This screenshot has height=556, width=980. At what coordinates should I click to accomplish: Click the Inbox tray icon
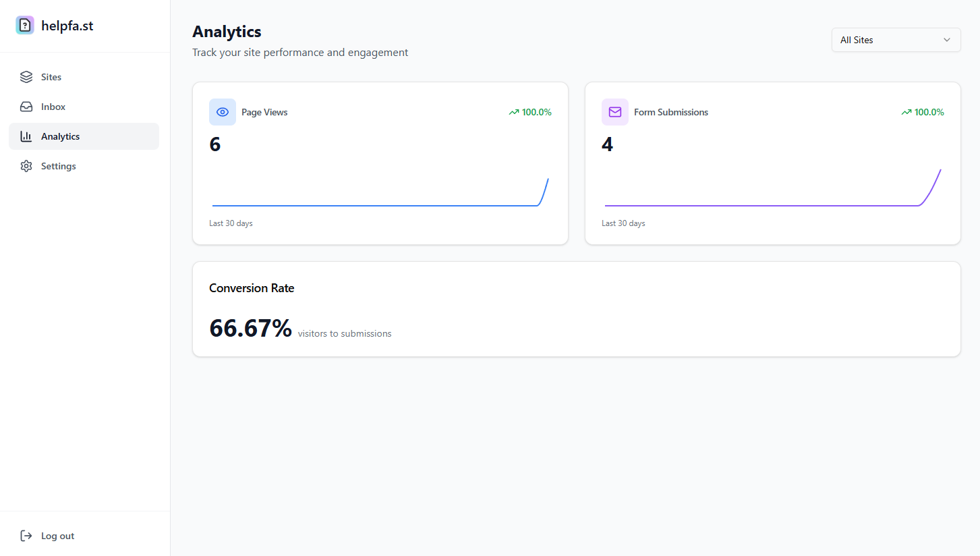26,107
